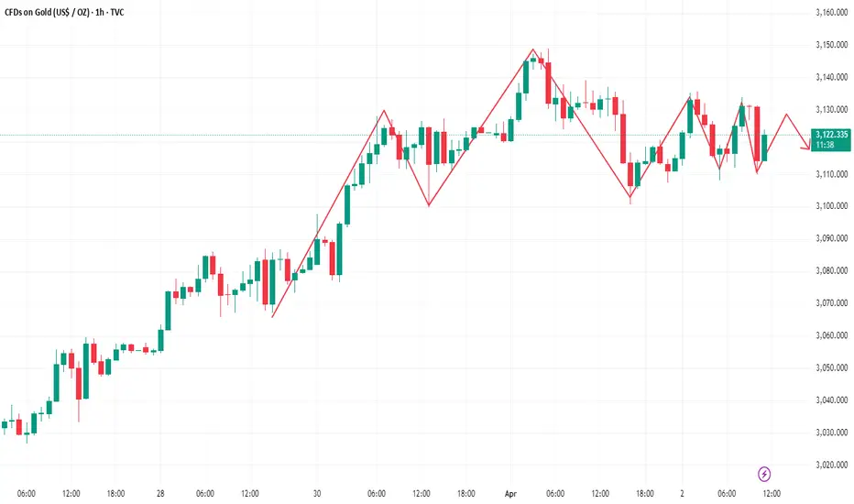
Task: Click the "30" date label on time axis
Action: (317, 493)
